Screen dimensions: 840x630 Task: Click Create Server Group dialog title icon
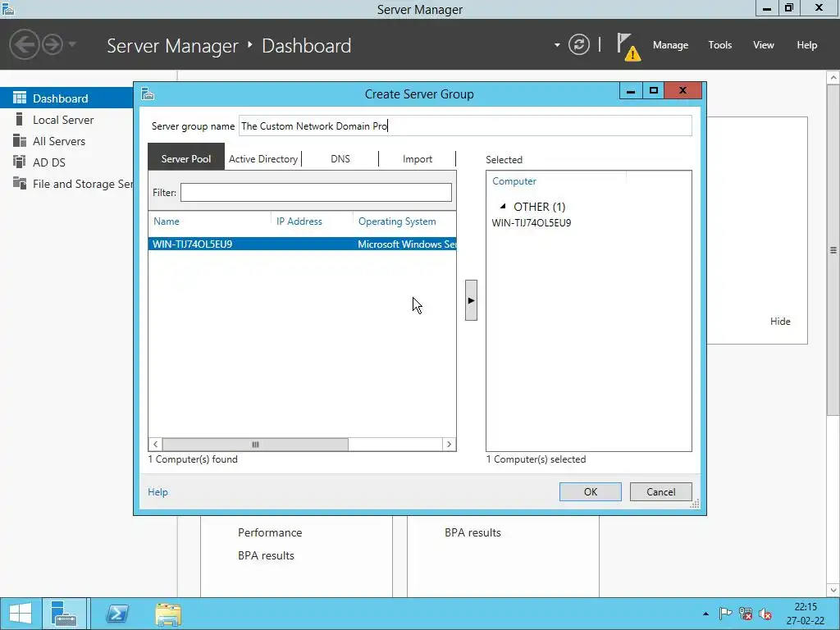[148, 94]
